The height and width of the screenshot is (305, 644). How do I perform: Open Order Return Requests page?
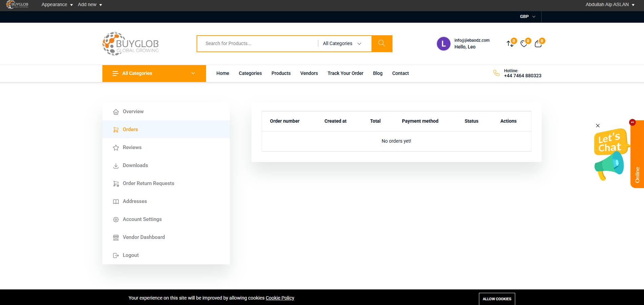coord(166,183)
